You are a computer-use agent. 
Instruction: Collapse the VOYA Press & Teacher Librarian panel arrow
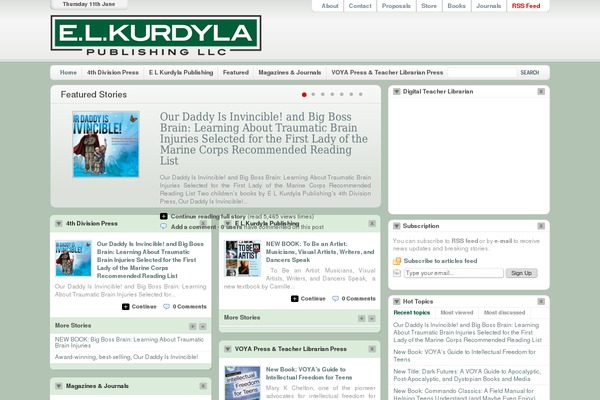[228, 349]
